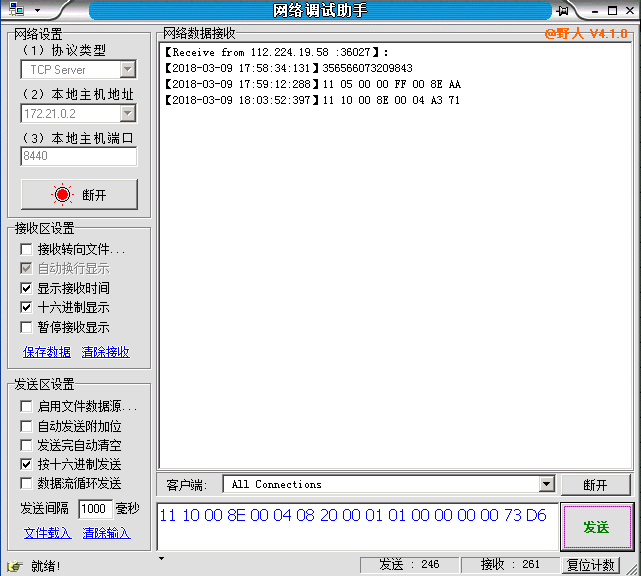This screenshot has width=641, height=576.
Task: Click the red-light 断开 disconnect button
Action: 79,195
